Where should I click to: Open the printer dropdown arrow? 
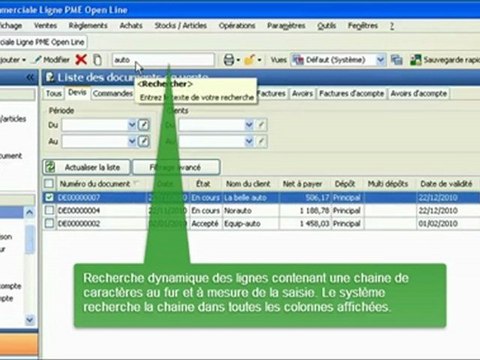point(238,60)
